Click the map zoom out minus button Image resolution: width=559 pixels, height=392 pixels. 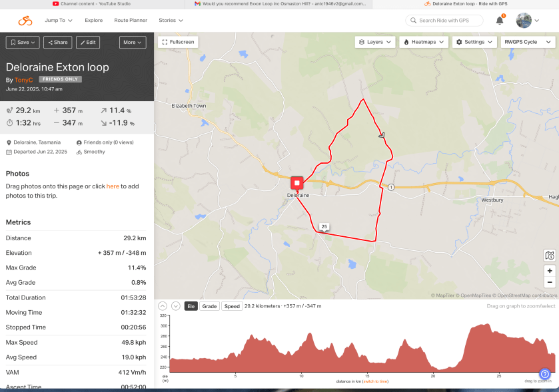coord(549,282)
